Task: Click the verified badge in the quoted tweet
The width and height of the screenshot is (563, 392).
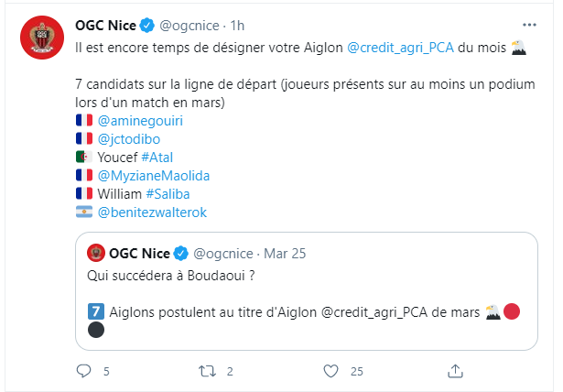Action: 180,254
